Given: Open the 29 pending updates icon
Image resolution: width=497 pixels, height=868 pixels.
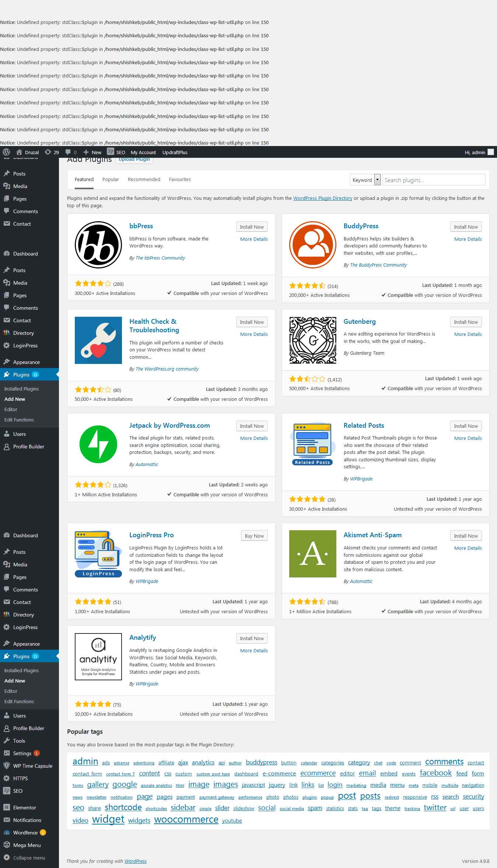Looking at the screenshot, I should 48,152.
